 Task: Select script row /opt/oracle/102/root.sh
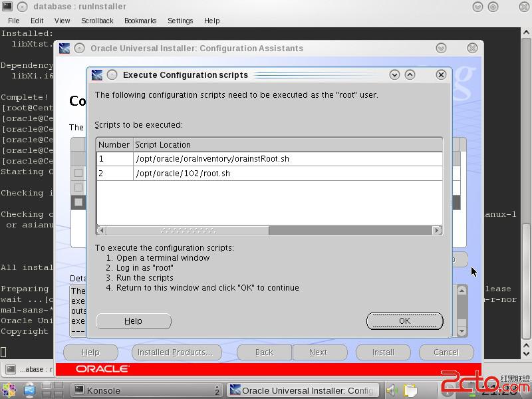click(x=269, y=174)
